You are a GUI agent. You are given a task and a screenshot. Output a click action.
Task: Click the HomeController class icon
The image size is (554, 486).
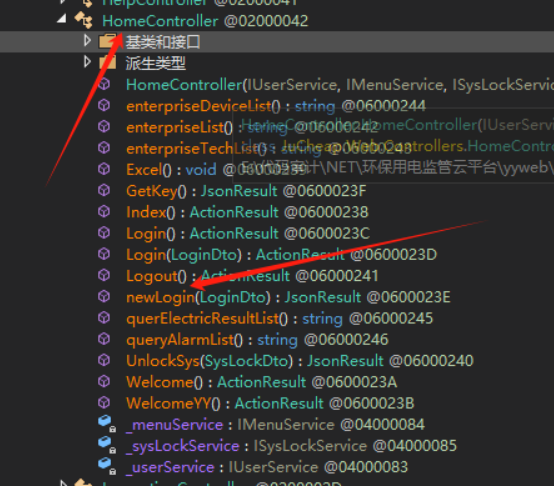[x=84, y=20]
